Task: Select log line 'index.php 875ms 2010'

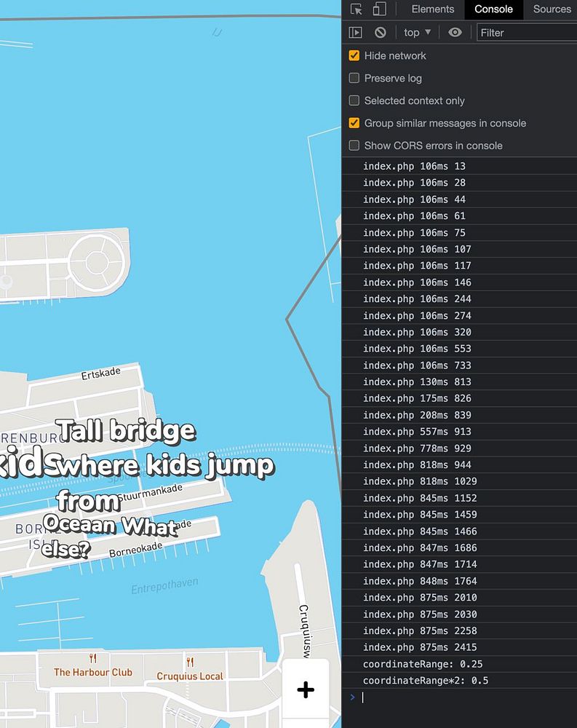Action: 460,598
